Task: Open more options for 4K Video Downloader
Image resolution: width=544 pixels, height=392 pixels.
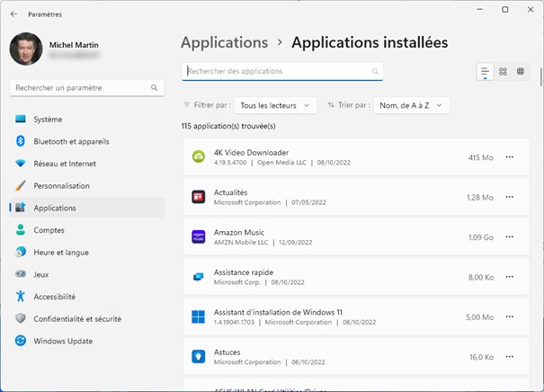Action: click(x=510, y=157)
